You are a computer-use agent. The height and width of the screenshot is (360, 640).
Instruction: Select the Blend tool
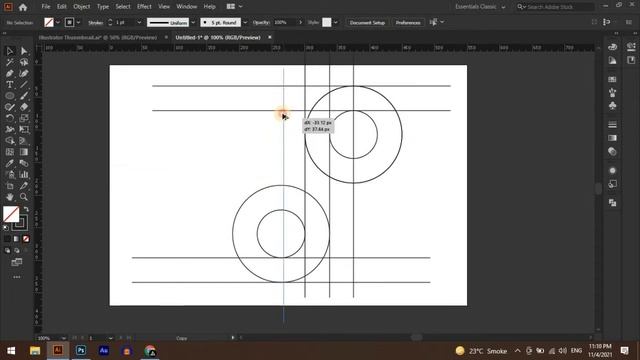(x=24, y=163)
